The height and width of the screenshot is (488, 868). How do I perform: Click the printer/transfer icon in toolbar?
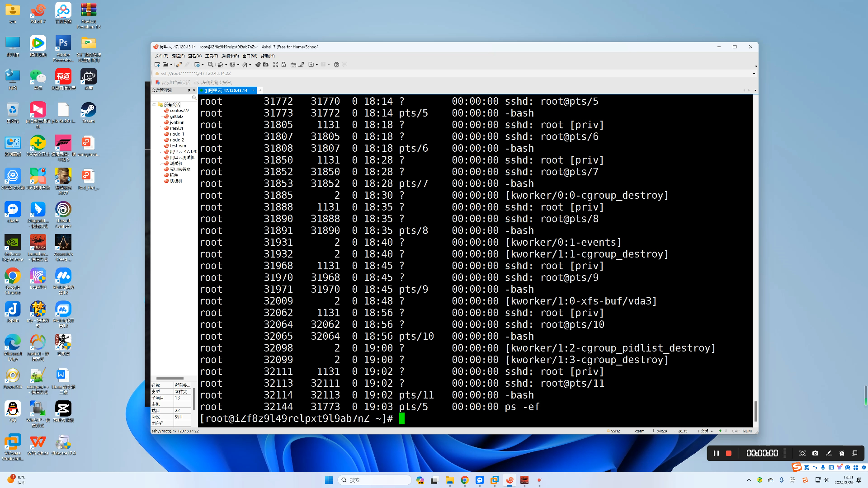click(x=220, y=65)
